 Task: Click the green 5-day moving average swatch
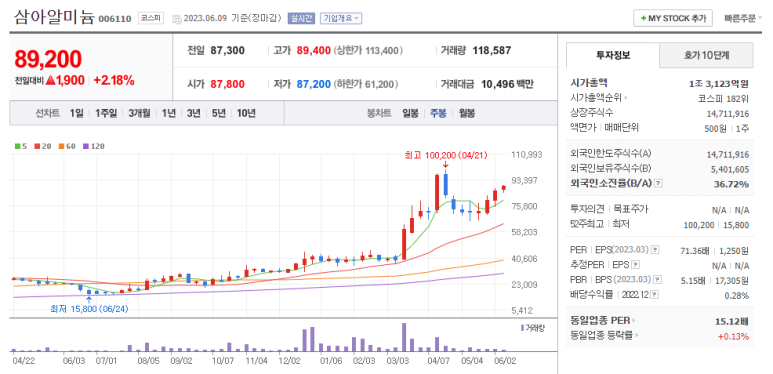pyautogui.click(x=18, y=146)
